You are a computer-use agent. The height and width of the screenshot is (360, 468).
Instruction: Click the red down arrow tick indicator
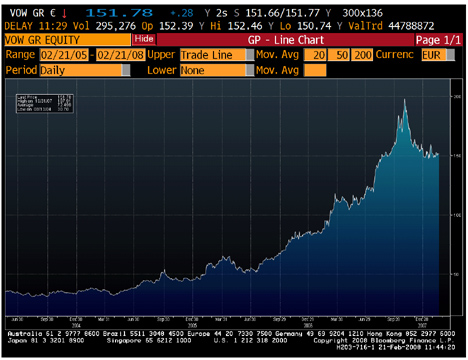pos(64,14)
